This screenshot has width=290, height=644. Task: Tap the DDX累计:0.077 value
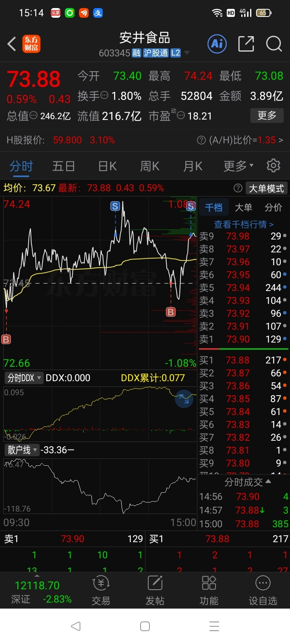(153, 378)
